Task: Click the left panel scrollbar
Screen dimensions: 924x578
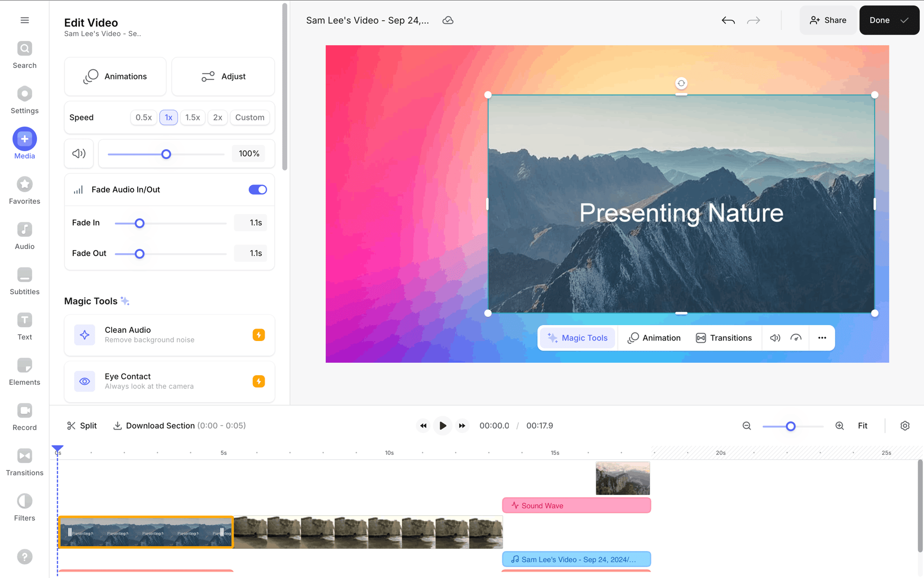Action: 285,87
